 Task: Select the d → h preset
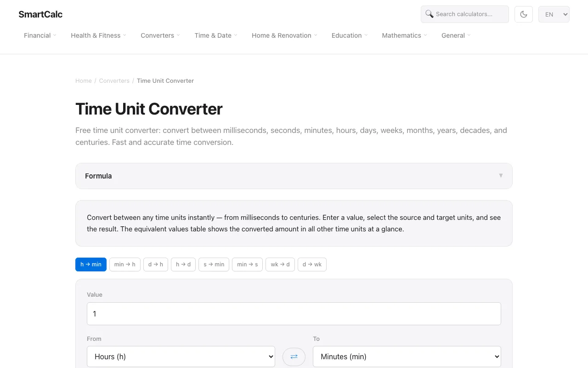click(156, 264)
